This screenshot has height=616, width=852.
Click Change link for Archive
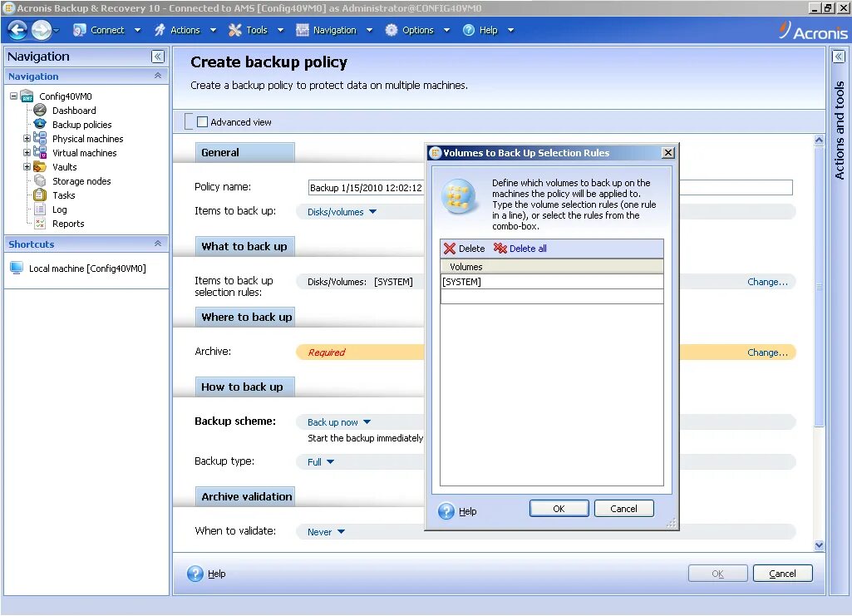click(x=767, y=352)
